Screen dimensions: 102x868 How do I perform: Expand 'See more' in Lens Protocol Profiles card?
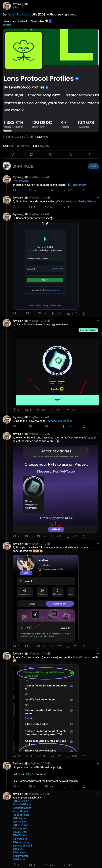click(14, 110)
